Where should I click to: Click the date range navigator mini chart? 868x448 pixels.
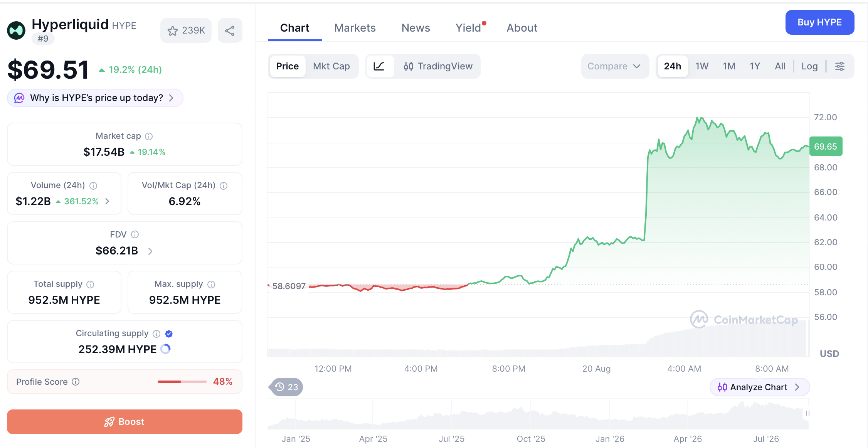(x=538, y=414)
